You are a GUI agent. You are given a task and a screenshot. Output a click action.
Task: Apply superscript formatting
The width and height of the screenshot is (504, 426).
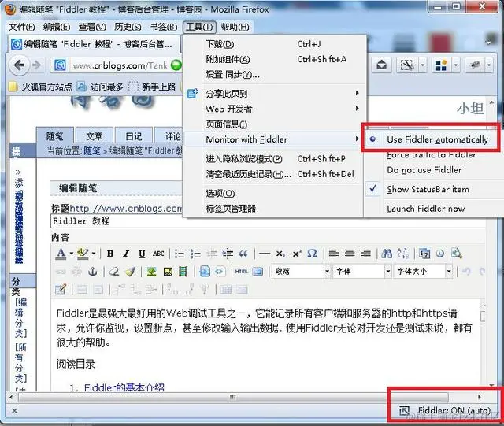coord(296,254)
